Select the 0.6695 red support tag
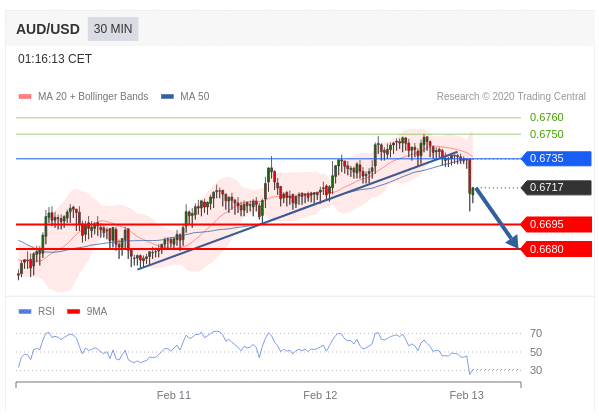Image resolution: width=599 pixels, height=416 pixels. coord(556,224)
